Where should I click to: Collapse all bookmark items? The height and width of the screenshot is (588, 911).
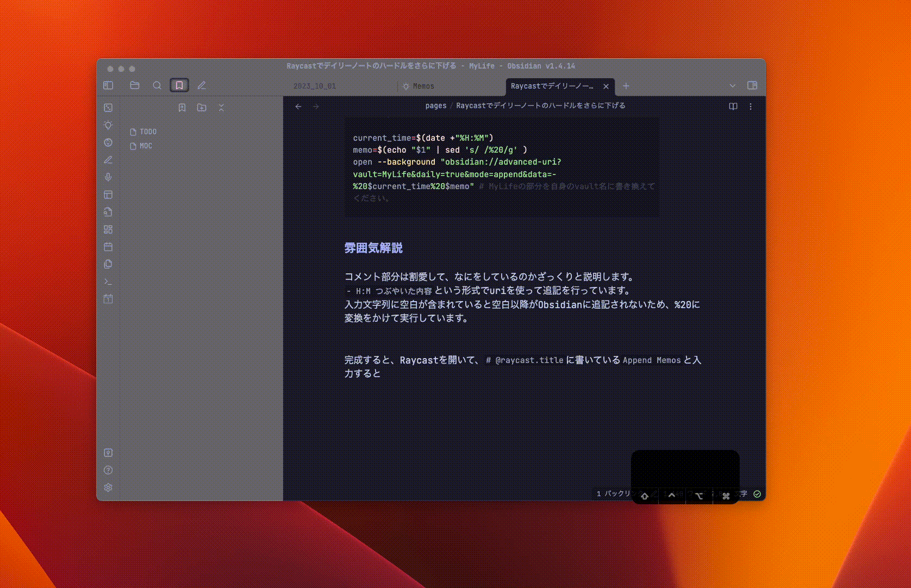point(221,108)
